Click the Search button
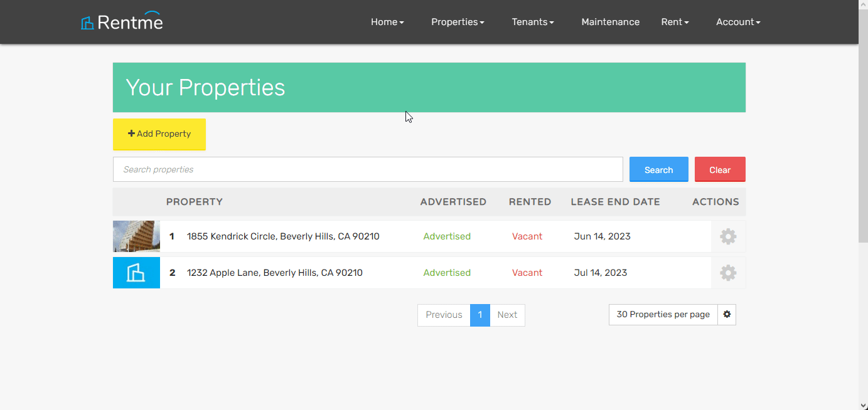This screenshot has height=410, width=868. [658, 169]
